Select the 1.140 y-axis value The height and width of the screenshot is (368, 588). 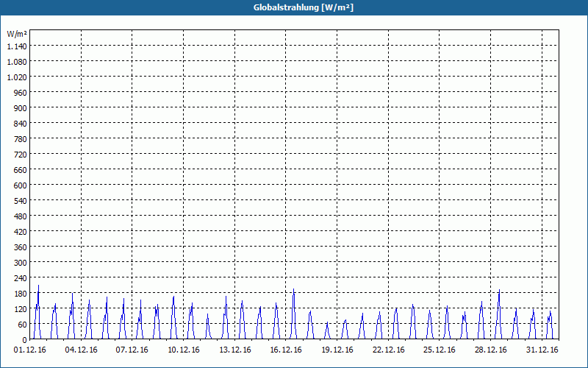point(17,46)
